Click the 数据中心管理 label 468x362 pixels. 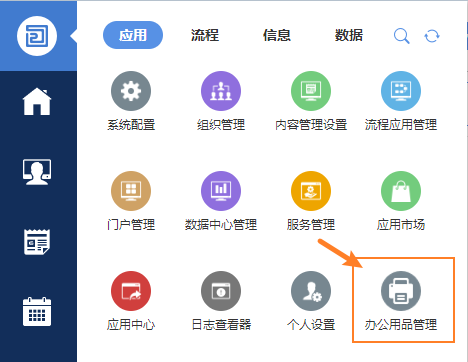(x=221, y=225)
